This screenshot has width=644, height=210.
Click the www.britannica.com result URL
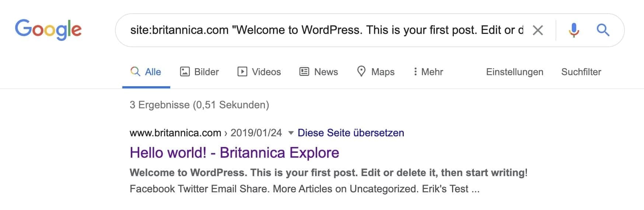click(x=175, y=133)
